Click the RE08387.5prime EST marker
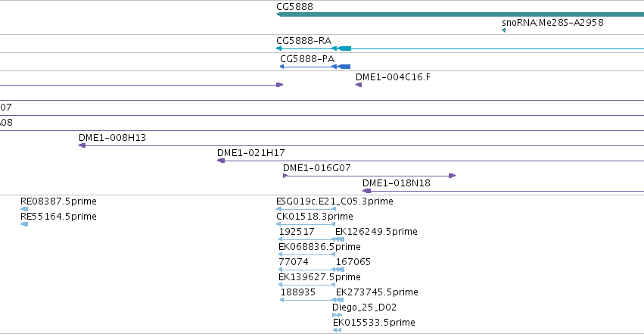Image resolution: width=644 pixels, height=334 pixels. click(x=24, y=209)
